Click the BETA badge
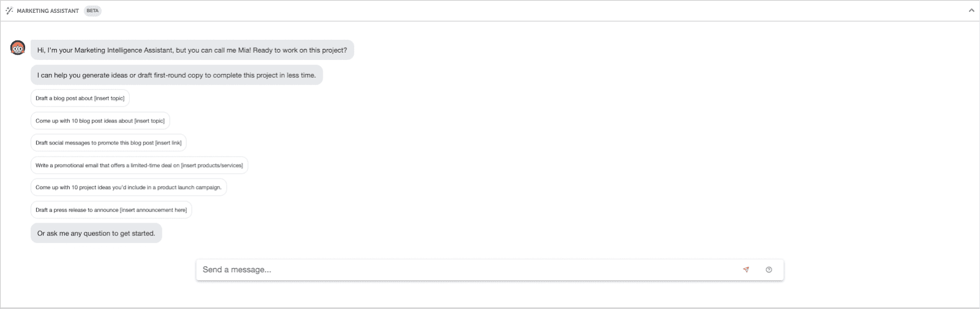 click(92, 11)
